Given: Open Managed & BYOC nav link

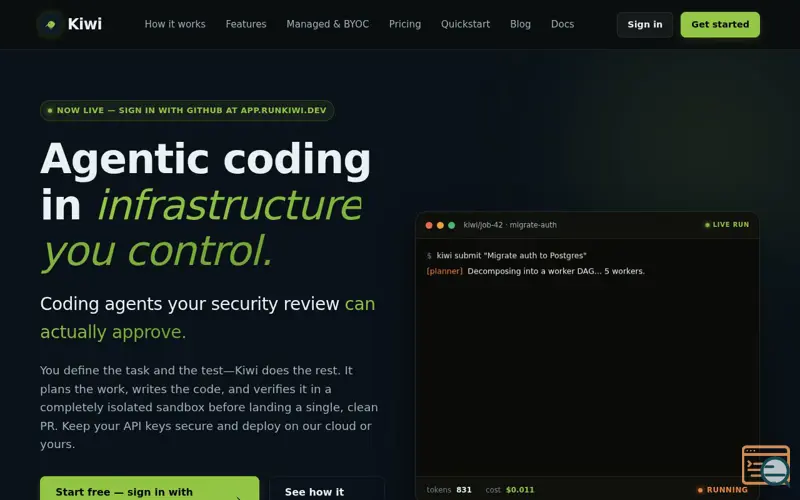Looking at the screenshot, I should coord(328,24).
